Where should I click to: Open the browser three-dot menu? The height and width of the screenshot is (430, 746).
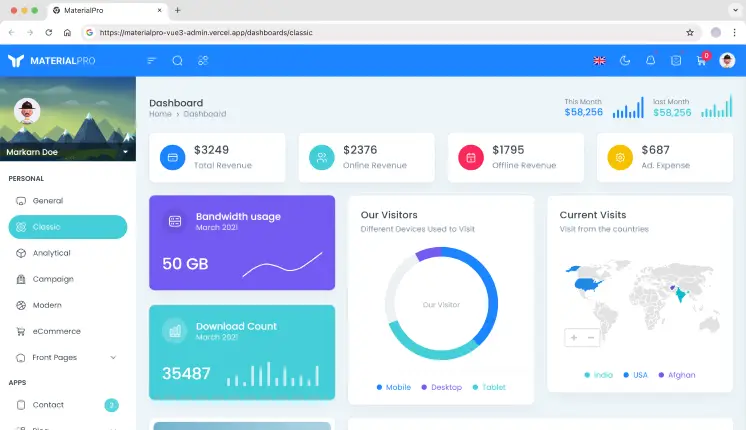coord(735,32)
